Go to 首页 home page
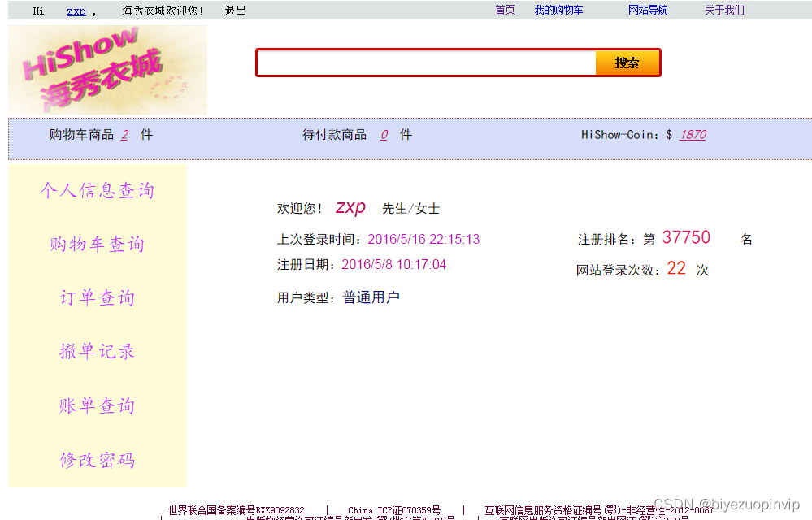This screenshot has width=812, height=520. point(505,10)
